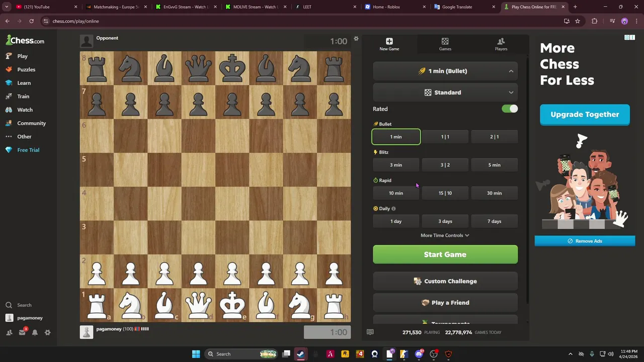Choose 3 days daily game
This screenshot has width=644, height=362.
pyautogui.click(x=445, y=221)
